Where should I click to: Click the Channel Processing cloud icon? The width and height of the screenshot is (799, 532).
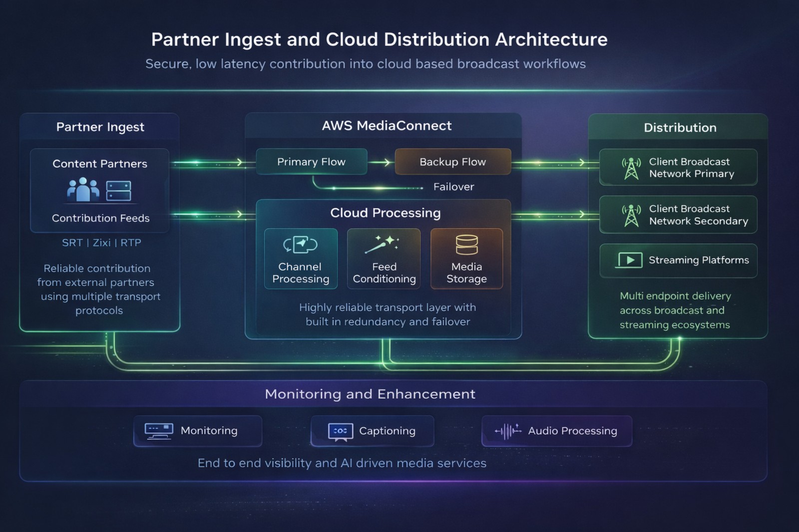pyautogui.click(x=301, y=245)
